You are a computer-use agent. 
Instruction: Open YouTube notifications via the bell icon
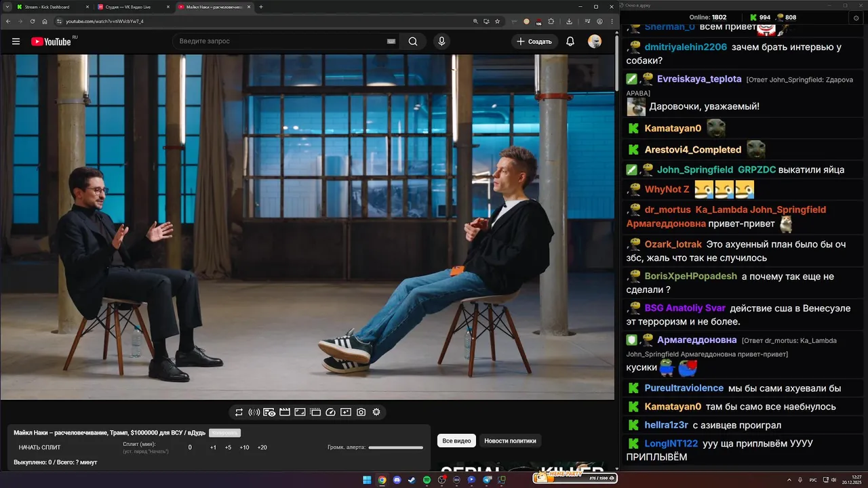(x=570, y=41)
